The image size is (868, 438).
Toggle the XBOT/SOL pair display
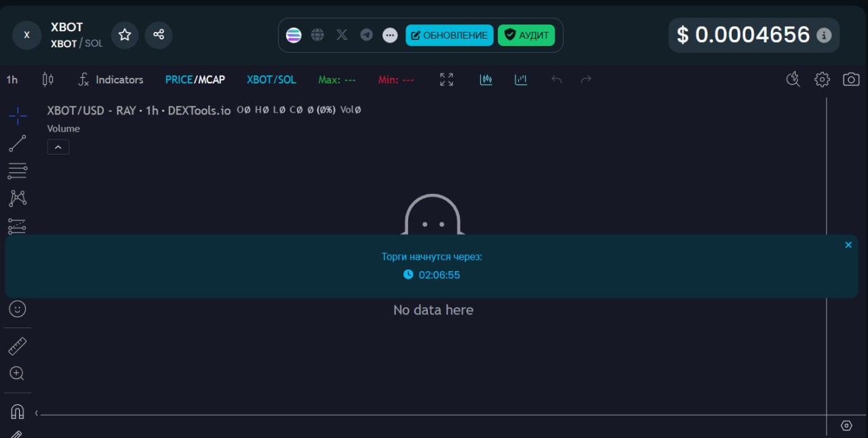271,79
